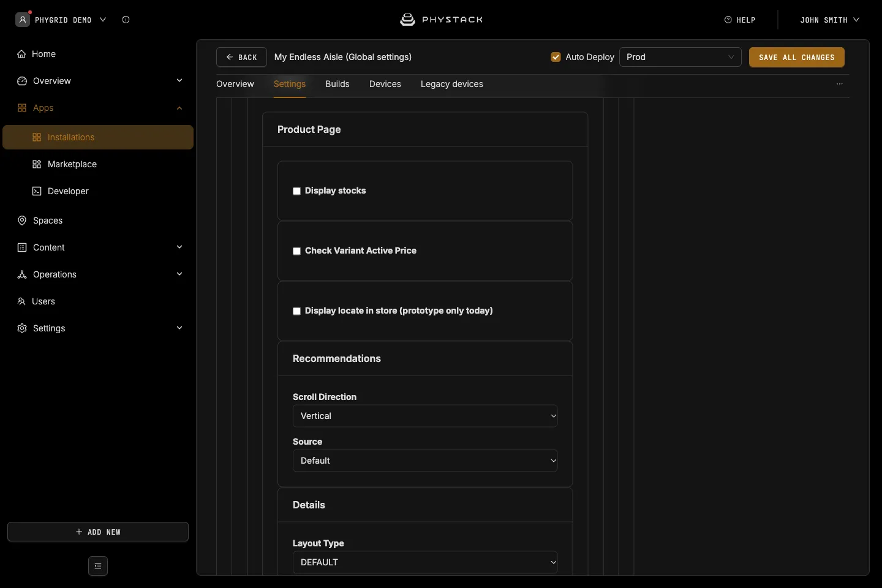Click the Add New button

[98, 532]
